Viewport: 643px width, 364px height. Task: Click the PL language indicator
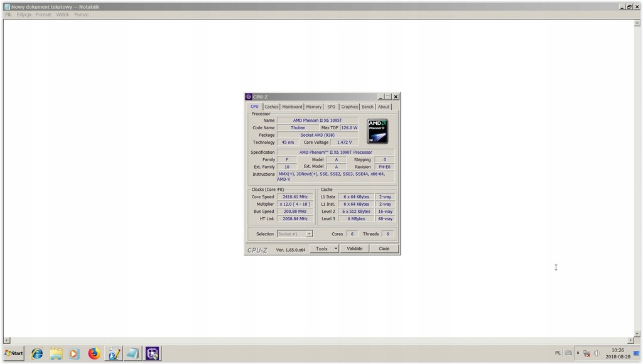pyautogui.click(x=558, y=353)
